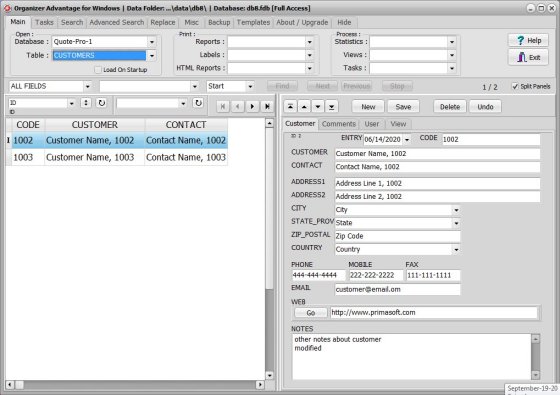Click the Undo button
Image resolution: width=560 pixels, height=395 pixels.
485,107
